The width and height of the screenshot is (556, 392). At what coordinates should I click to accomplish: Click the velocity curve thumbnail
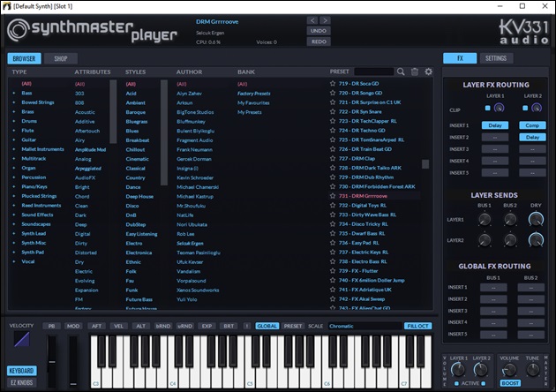pos(22,339)
